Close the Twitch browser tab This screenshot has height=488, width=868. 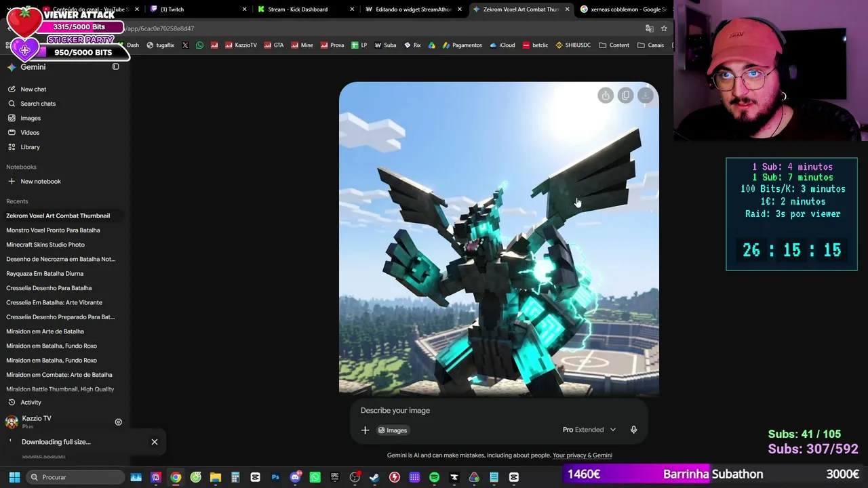(245, 9)
